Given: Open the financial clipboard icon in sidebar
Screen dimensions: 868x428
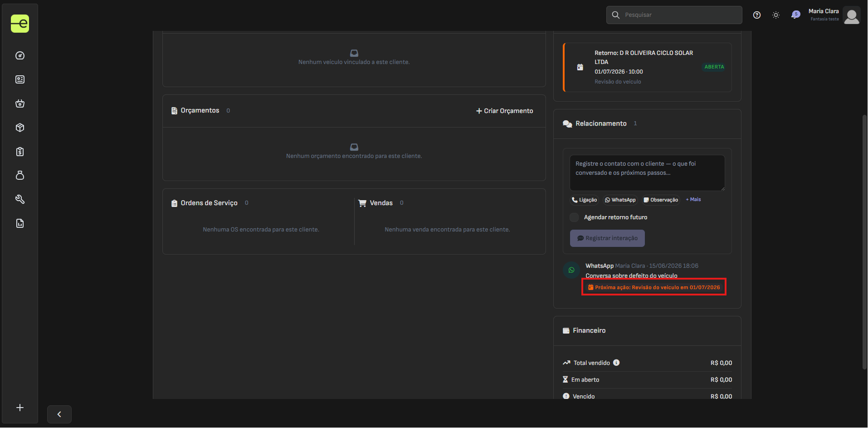Looking at the screenshot, I should click(x=20, y=152).
